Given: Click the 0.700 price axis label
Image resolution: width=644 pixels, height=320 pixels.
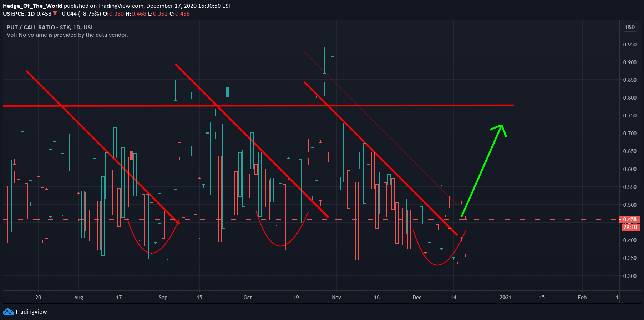Looking at the screenshot, I should click(x=630, y=134).
